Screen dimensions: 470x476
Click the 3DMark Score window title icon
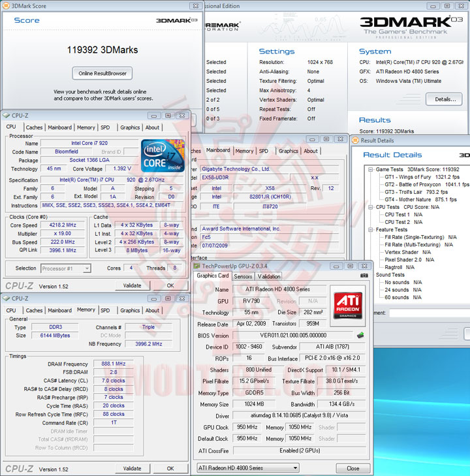pyautogui.click(x=6, y=6)
